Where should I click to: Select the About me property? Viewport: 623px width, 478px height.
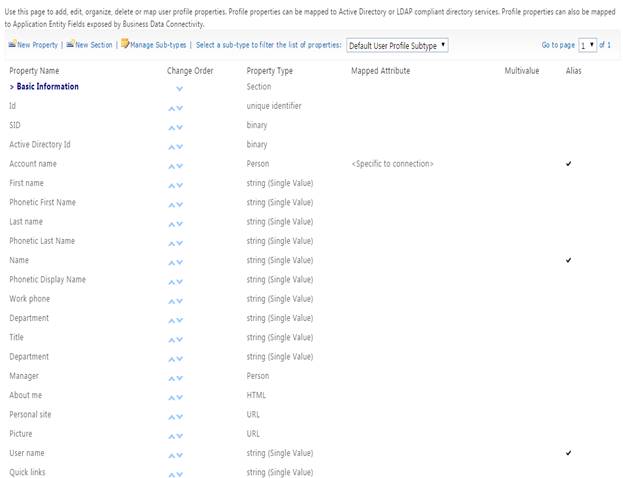coord(25,395)
